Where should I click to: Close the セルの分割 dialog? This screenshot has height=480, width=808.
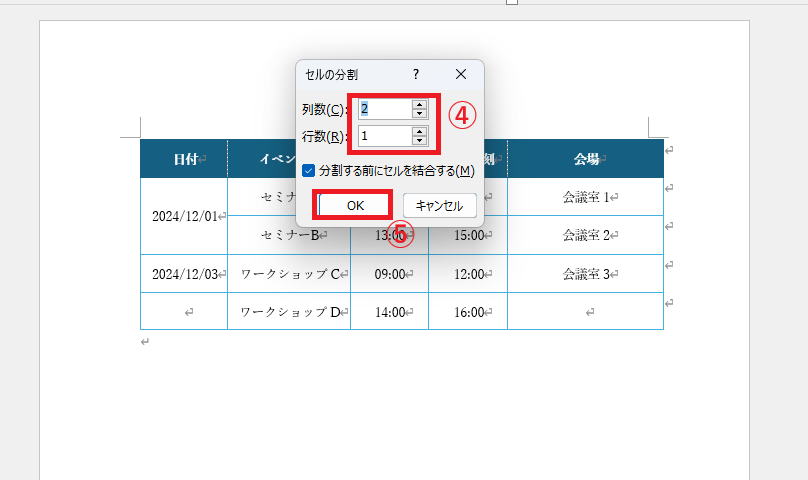(461, 74)
